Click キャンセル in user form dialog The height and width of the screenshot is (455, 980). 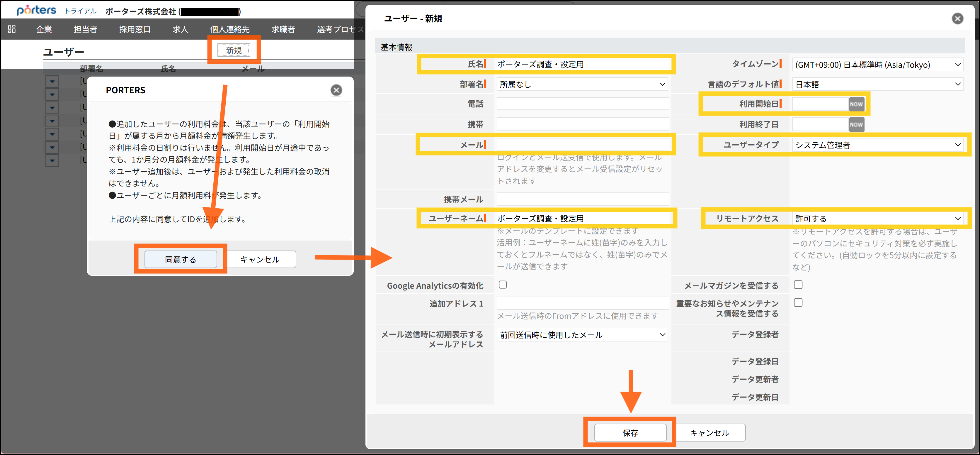coord(709,432)
